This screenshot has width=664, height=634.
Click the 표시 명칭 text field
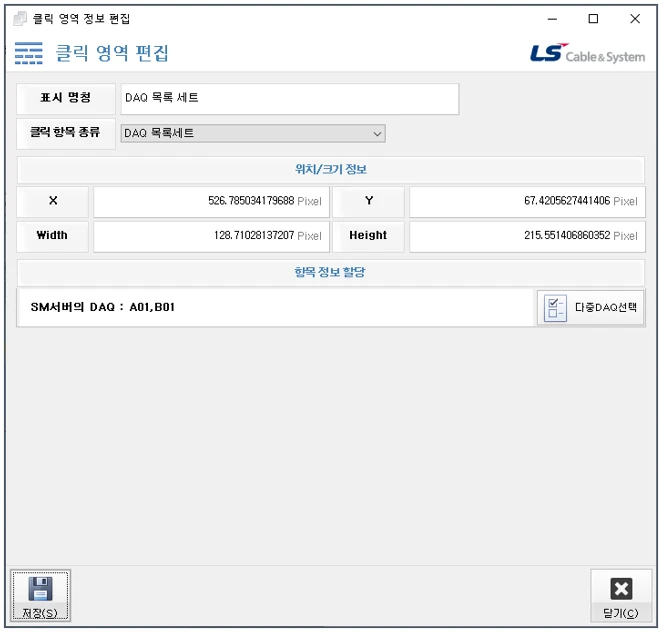(290, 99)
